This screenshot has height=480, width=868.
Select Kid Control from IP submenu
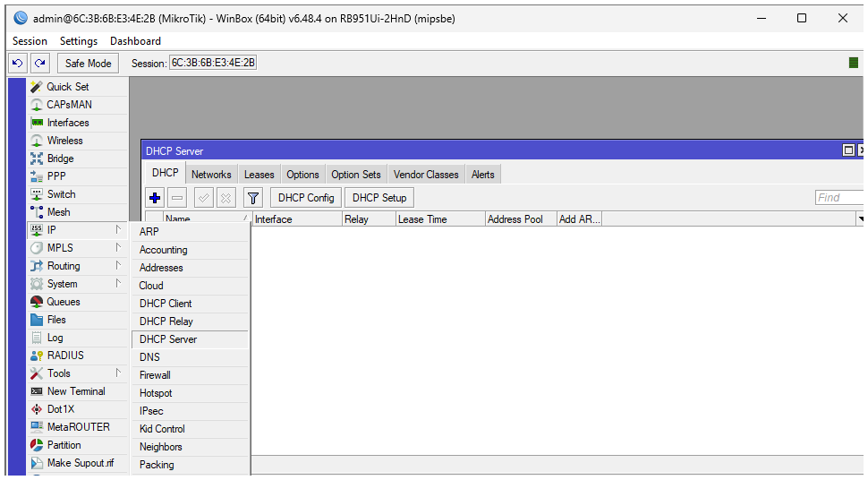190,428
